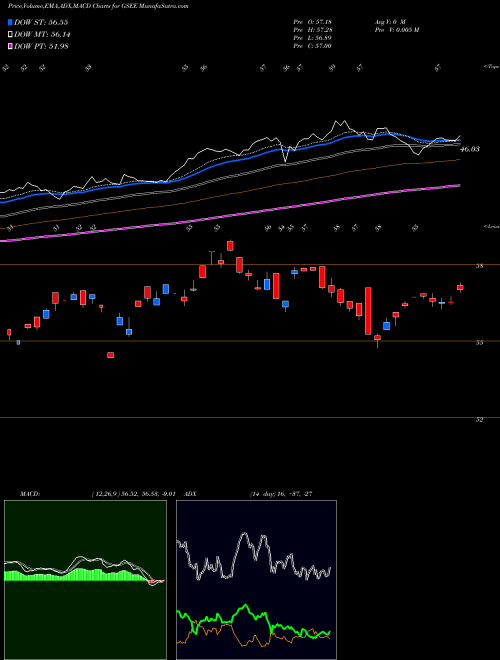Click the chart title mentioning MunafaSutra.com
The width and height of the screenshot is (500, 660).
[x=98, y=6]
